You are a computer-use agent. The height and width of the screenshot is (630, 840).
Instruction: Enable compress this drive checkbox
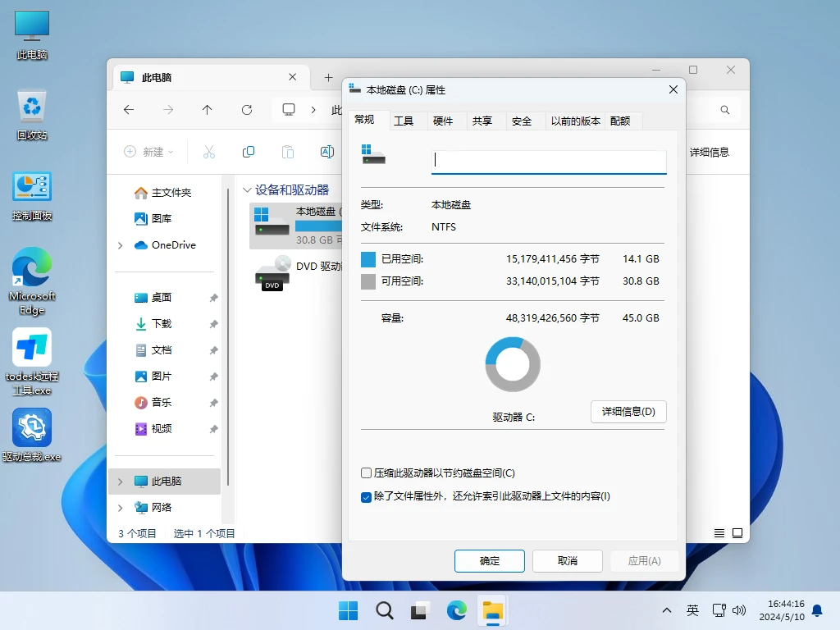click(367, 473)
